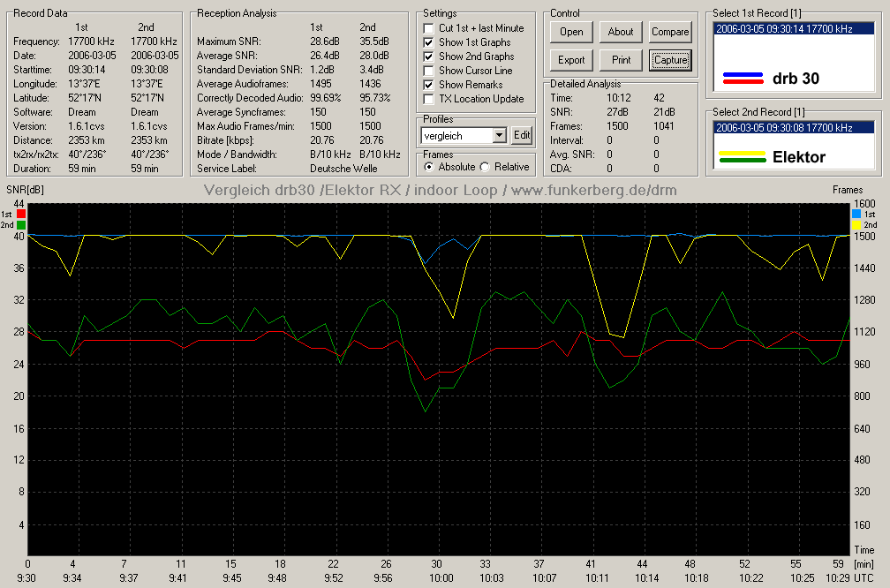Click the red 1st SNR legend swatch
Screen dimensions: 890x588
(21, 214)
